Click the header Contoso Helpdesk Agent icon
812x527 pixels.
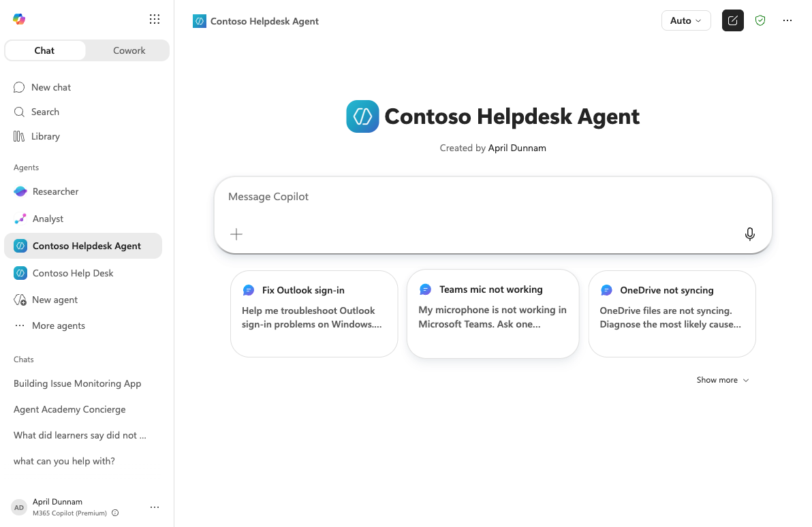click(200, 21)
